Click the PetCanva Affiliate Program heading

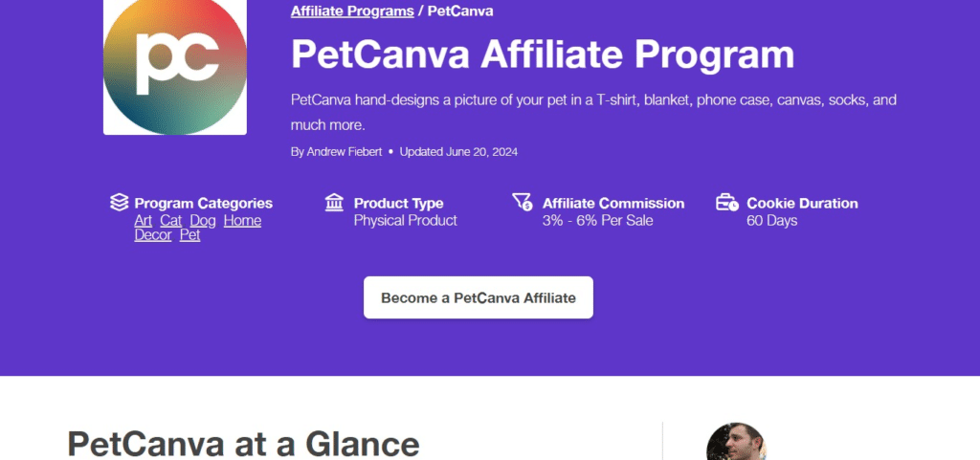point(543,55)
